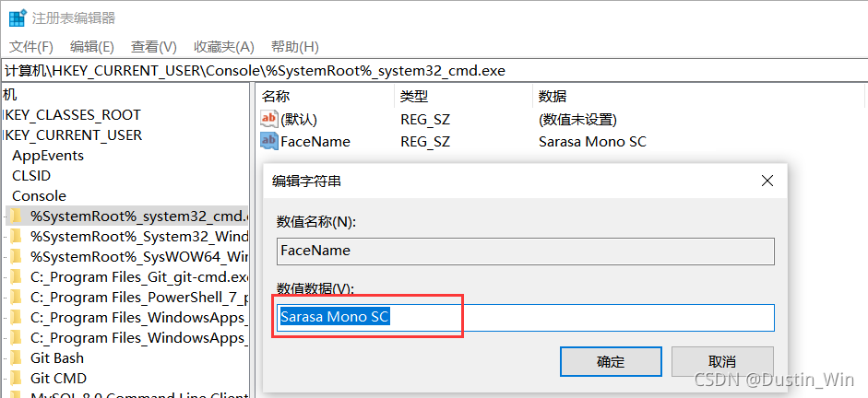Select the (默认) value name
868x398 pixels.
pyautogui.click(x=299, y=120)
